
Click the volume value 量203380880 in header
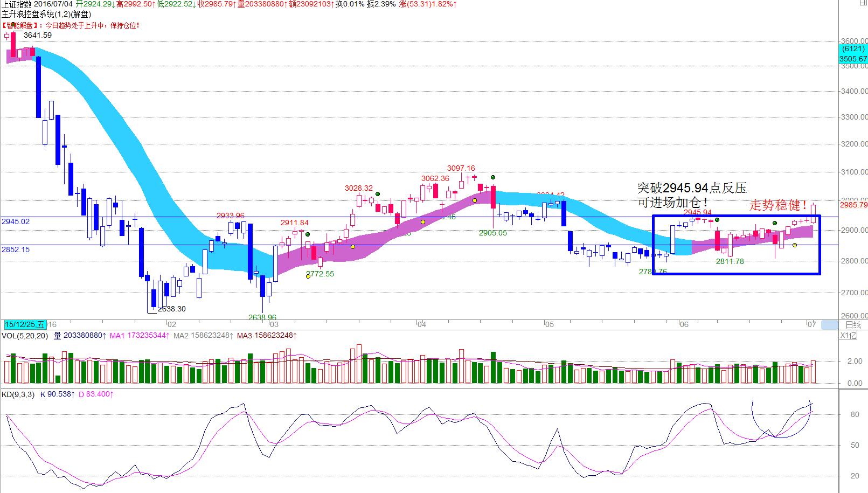pos(263,4)
